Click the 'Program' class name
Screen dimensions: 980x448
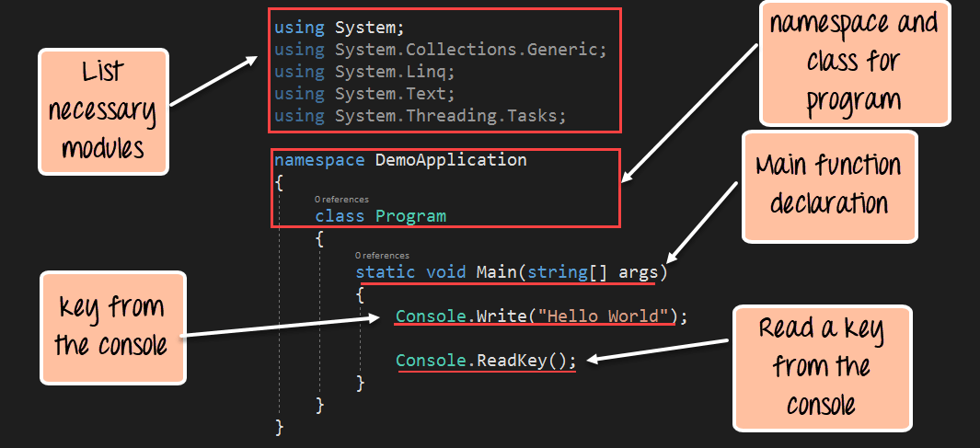tap(410, 216)
